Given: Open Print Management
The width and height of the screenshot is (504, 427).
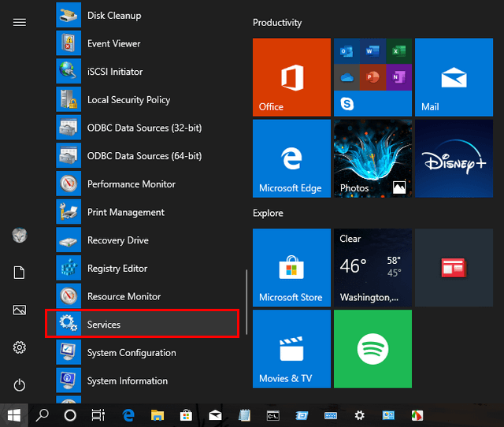Looking at the screenshot, I should 146,212.
